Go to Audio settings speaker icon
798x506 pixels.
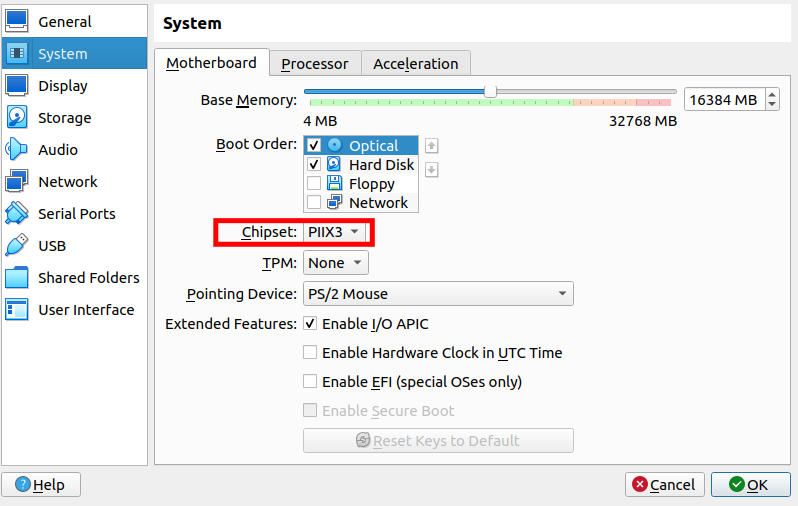click(x=17, y=149)
